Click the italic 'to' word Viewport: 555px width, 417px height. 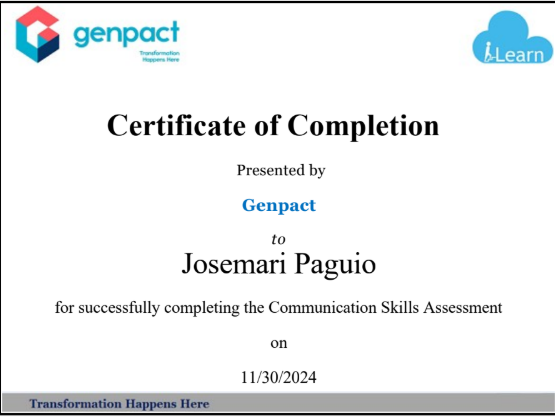coord(279,240)
